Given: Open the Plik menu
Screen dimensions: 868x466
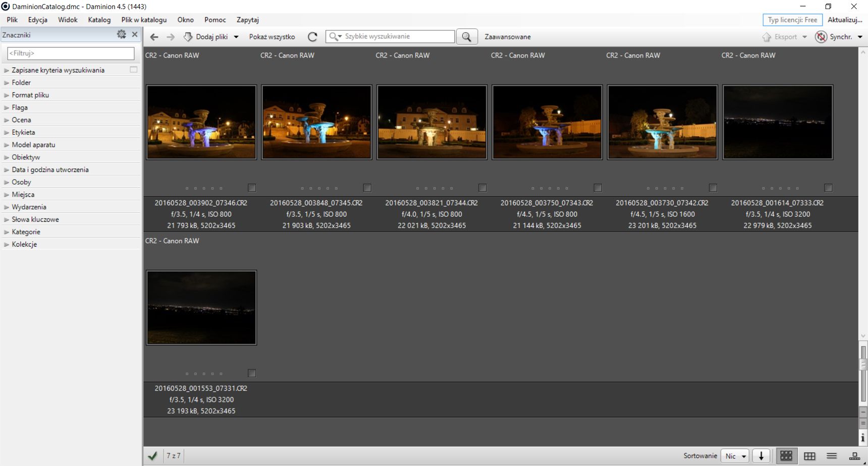Looking at the screenshot, I should pyautogui.click(x=12, y=20).
